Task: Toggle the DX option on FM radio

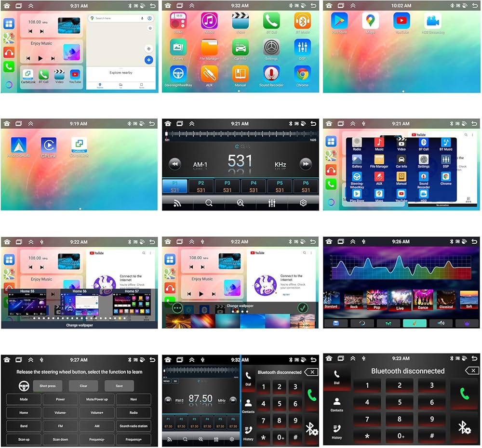Action: tap(175, 381)
